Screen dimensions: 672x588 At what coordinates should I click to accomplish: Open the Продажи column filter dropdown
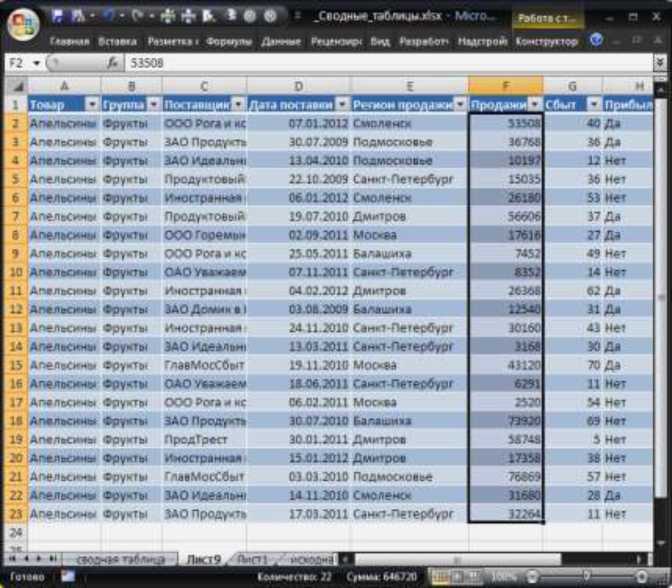pyautogui.click(x=533, y=104)
